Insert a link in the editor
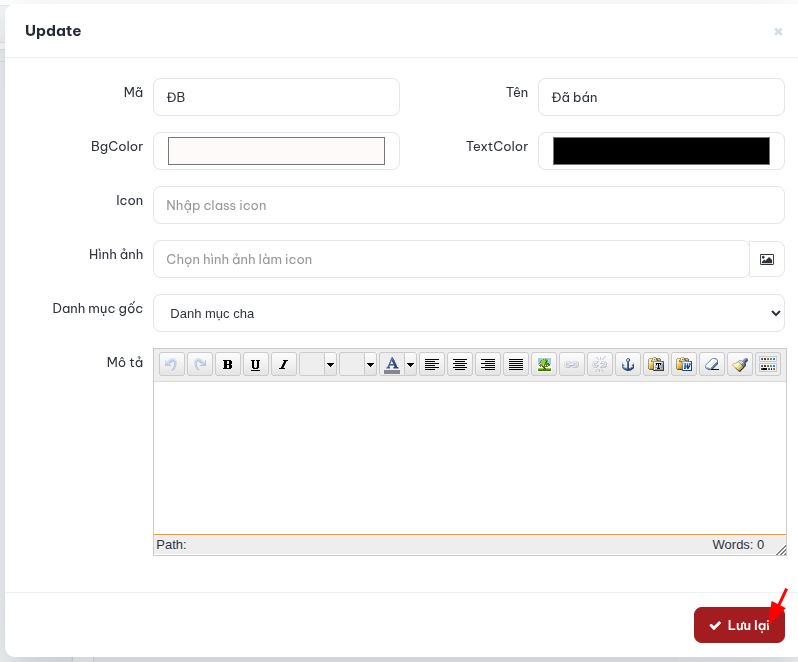798x662 pixels. click(572, 364)
